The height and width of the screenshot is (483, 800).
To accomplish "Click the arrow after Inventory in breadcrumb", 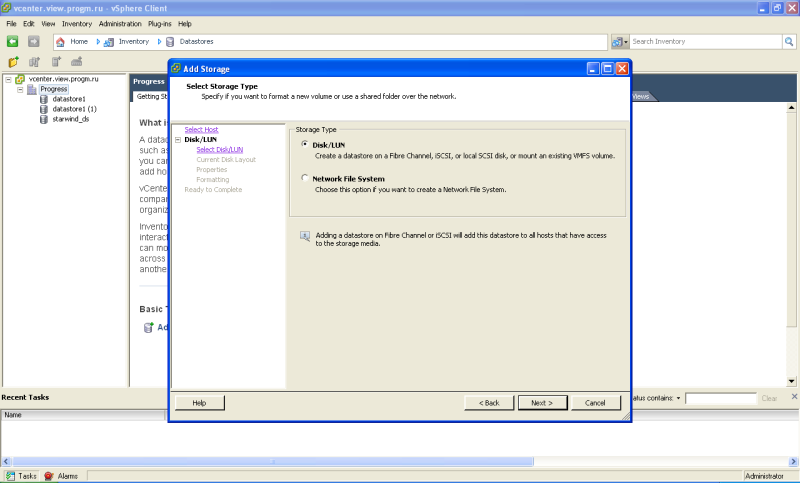I will click(x=159, y=42).
